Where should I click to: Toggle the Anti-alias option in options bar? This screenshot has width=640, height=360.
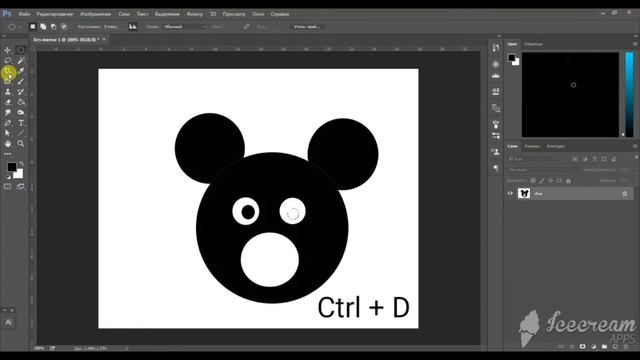tap(133, 27)
